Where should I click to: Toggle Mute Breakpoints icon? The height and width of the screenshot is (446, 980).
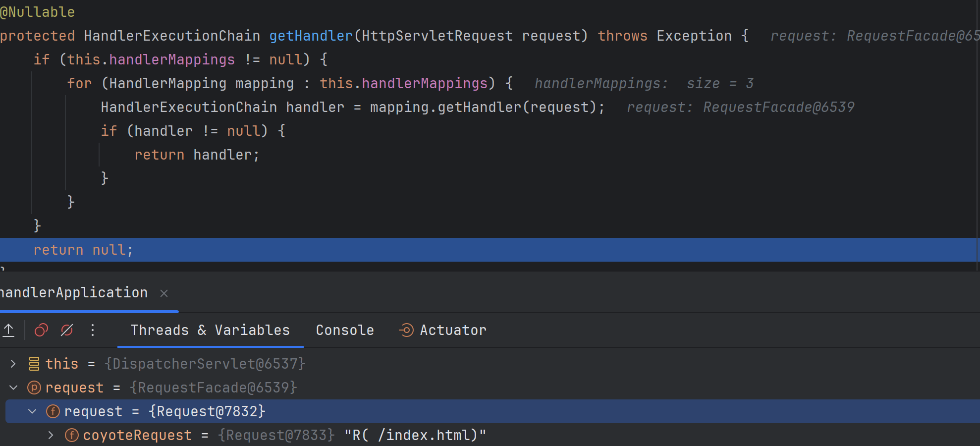coord(67,330)
